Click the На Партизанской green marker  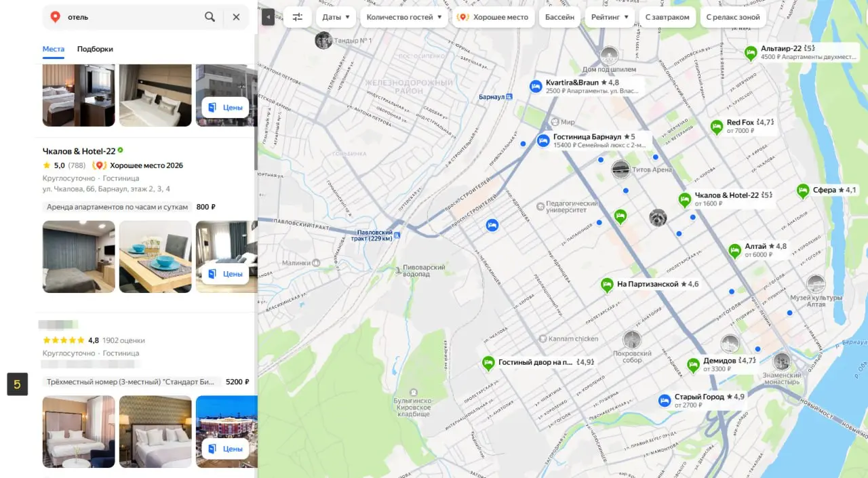click(607, 285)
